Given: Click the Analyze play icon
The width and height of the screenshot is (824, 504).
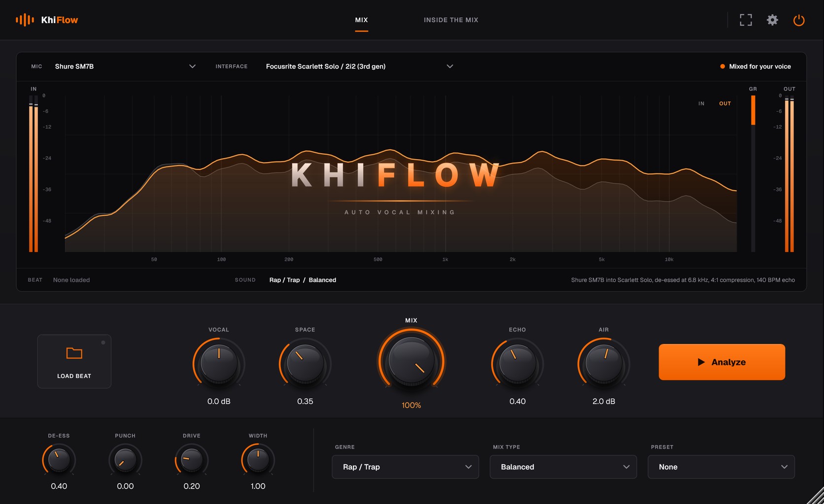Looking at the screenshot, I should click(x=701, y=362).
